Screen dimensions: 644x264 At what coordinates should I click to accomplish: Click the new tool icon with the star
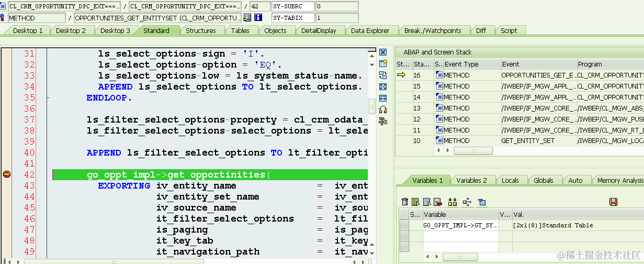point(382,63)
